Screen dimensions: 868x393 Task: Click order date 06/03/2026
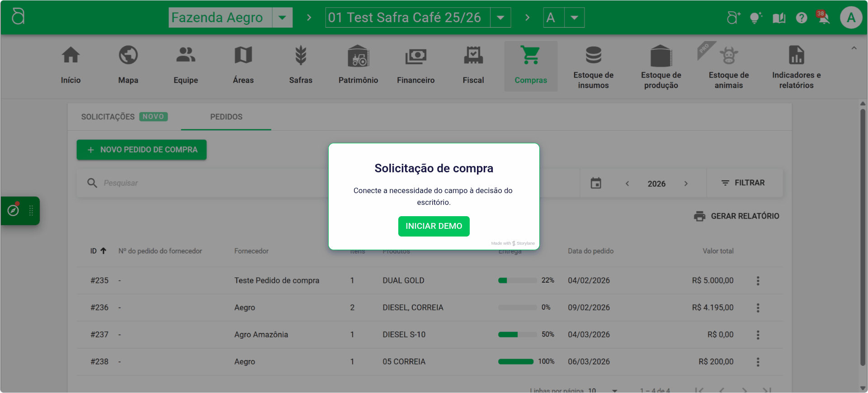[589, 362]
